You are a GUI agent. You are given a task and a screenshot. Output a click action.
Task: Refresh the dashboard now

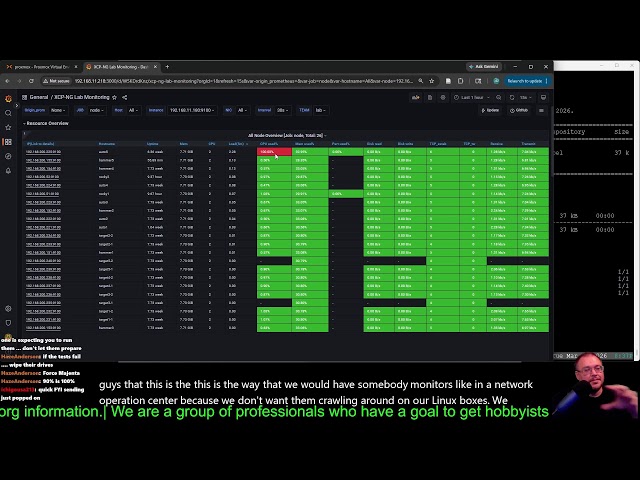(512, 98)
